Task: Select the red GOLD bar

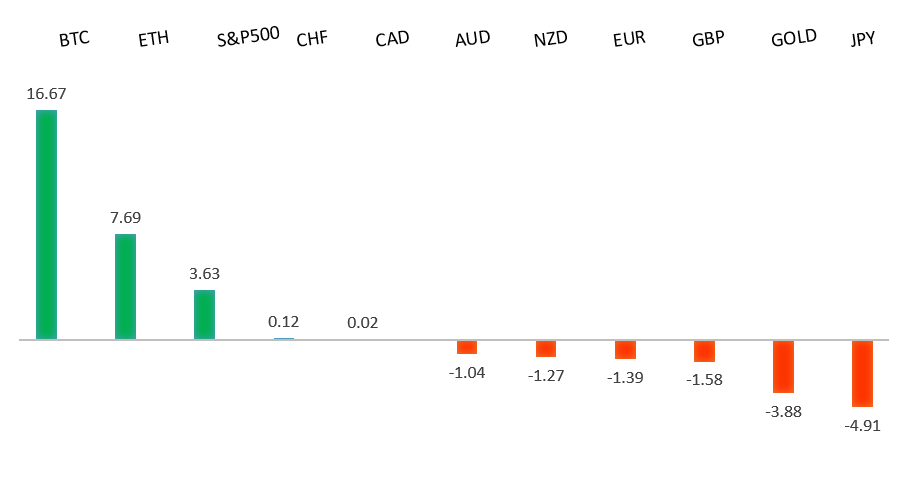Action: coord(783,366)
